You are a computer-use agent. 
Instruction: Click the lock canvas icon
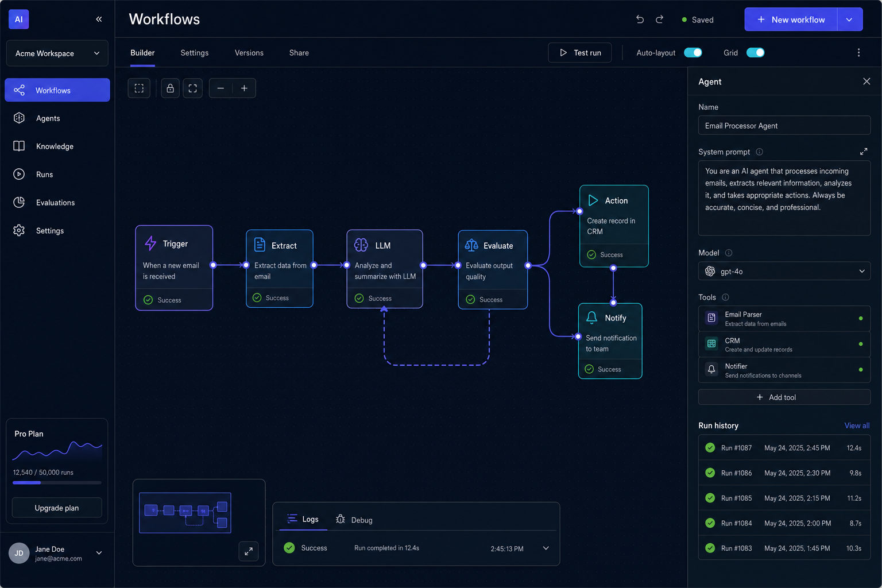click(x=170, y=88)
